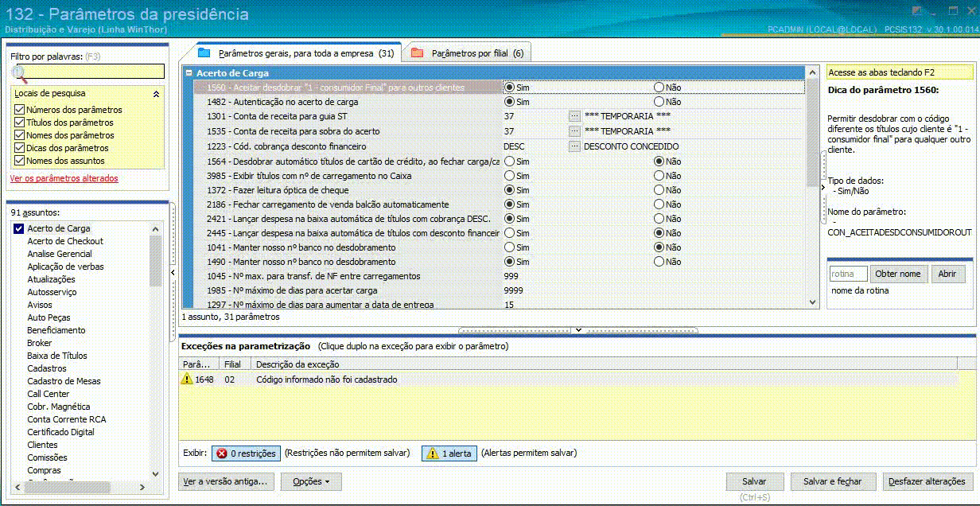Open lookup ellipsis for Conta de receita para sobra
The height and width of the screenshot is (506, 980).
point(574,131)
